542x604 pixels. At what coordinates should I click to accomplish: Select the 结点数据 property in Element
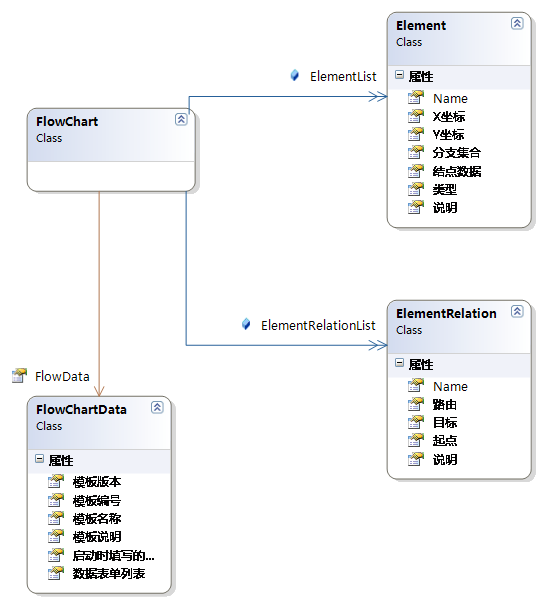[x=457, y=171]
